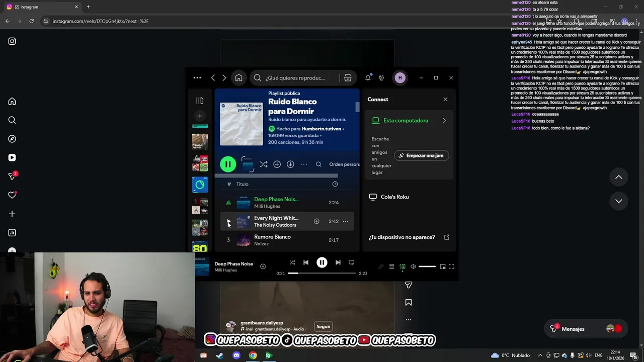Open ¿Tu dispositivo no aparece? link

[x=409, y=237]
